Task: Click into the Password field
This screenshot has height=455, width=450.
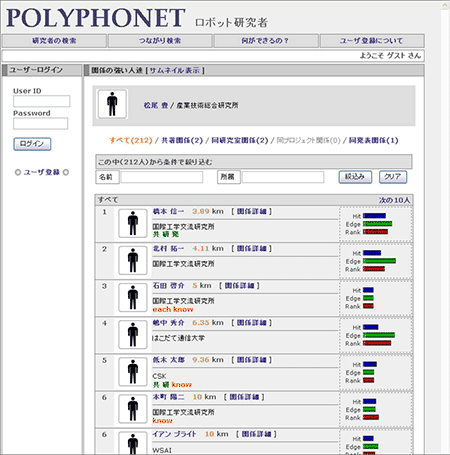Action: [41, 123]
